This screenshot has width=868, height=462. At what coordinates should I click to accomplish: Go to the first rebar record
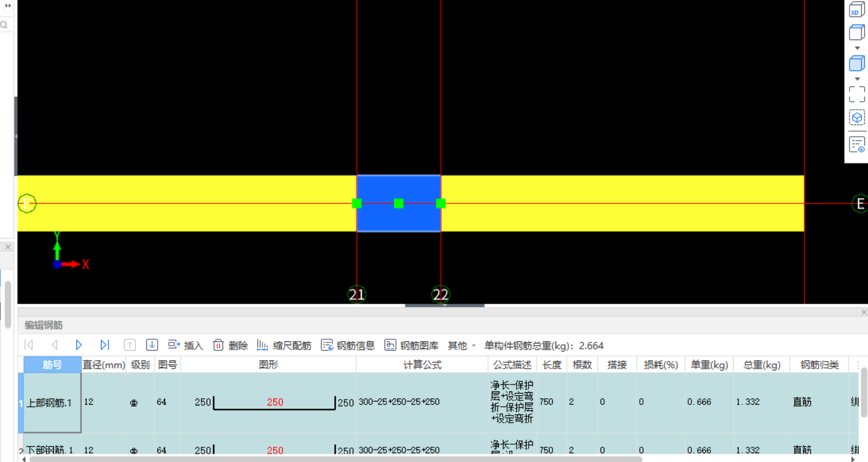pyautogui.click(x=29, y=345)
